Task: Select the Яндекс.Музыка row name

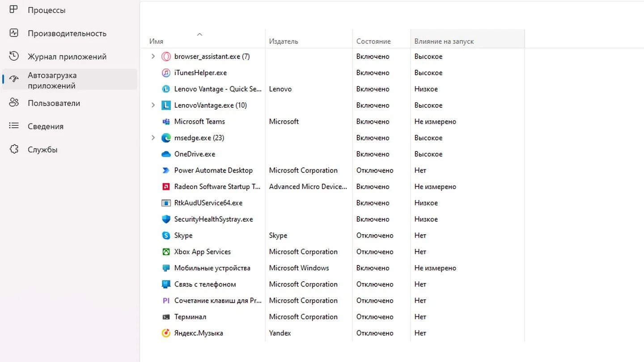Action: coord(199,333)
